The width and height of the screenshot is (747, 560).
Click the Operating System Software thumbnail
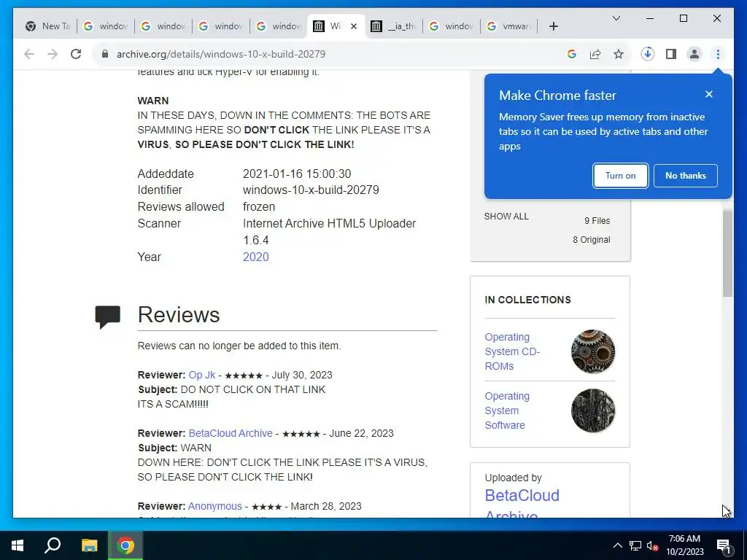coord(592,411)
